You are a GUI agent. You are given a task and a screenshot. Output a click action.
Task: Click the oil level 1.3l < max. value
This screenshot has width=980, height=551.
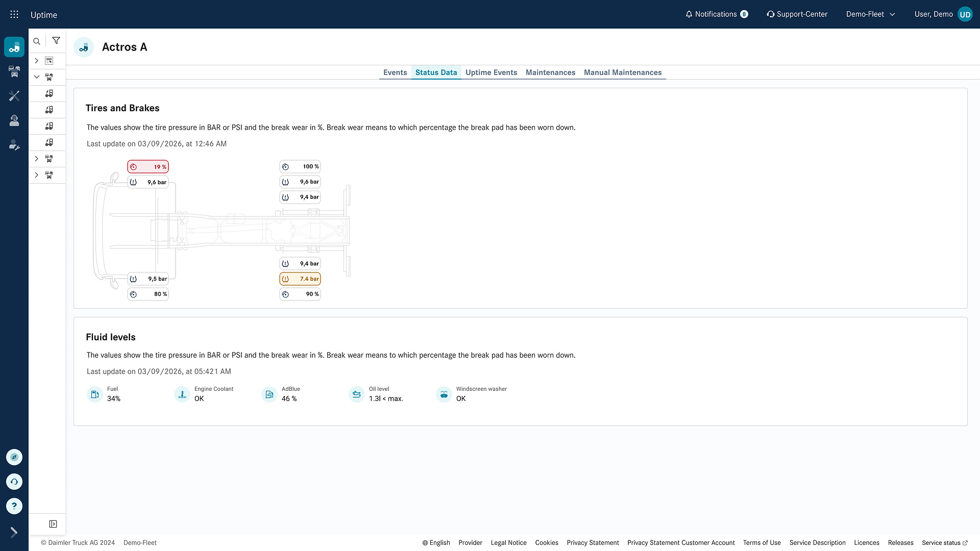[386, 399]
